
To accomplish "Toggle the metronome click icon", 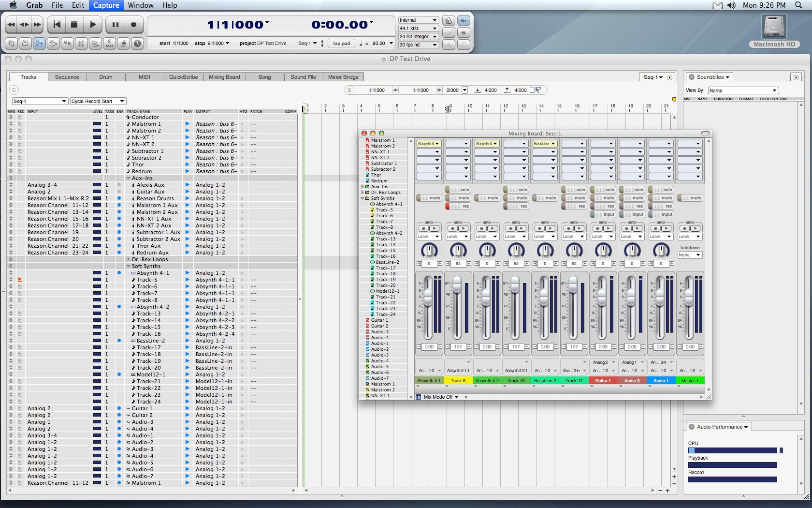I will point(449,20).
